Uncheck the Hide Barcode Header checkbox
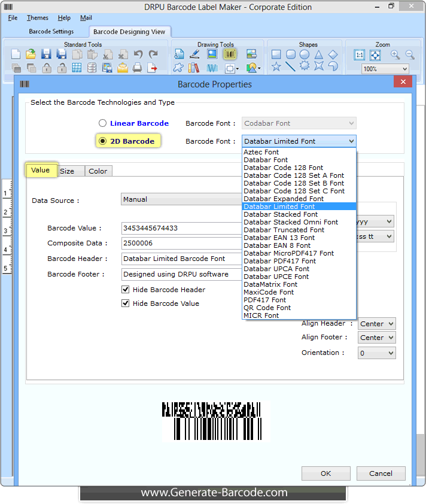 click(x=126, y=290)
